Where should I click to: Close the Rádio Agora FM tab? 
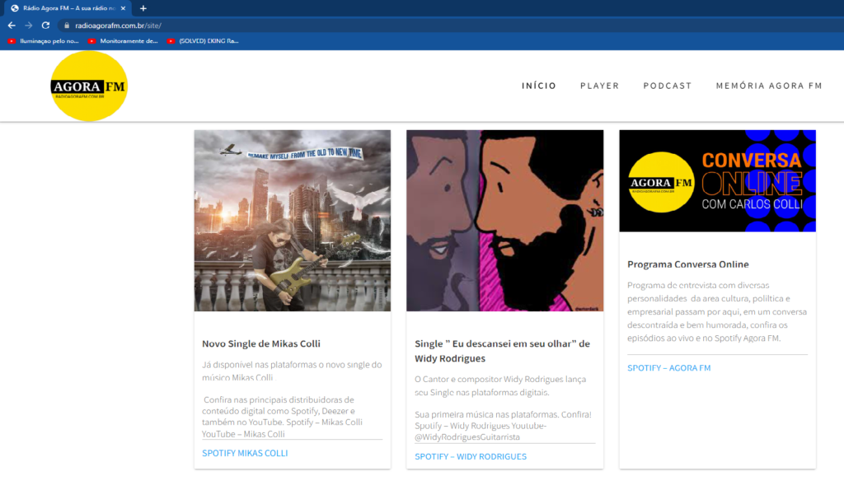click(x=124, y=8)
